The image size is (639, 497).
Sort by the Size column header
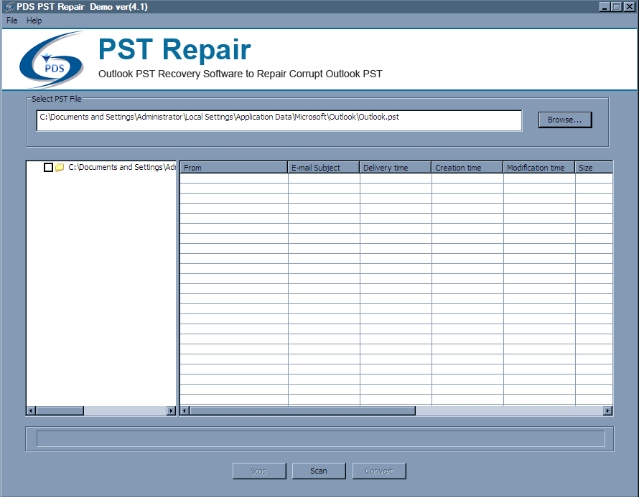pos(594,167)
